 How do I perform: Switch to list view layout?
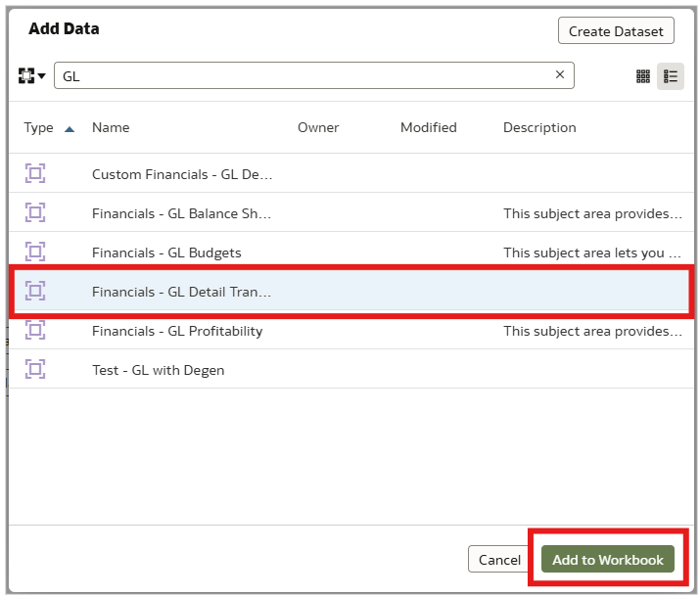click(x=671, y=76)
